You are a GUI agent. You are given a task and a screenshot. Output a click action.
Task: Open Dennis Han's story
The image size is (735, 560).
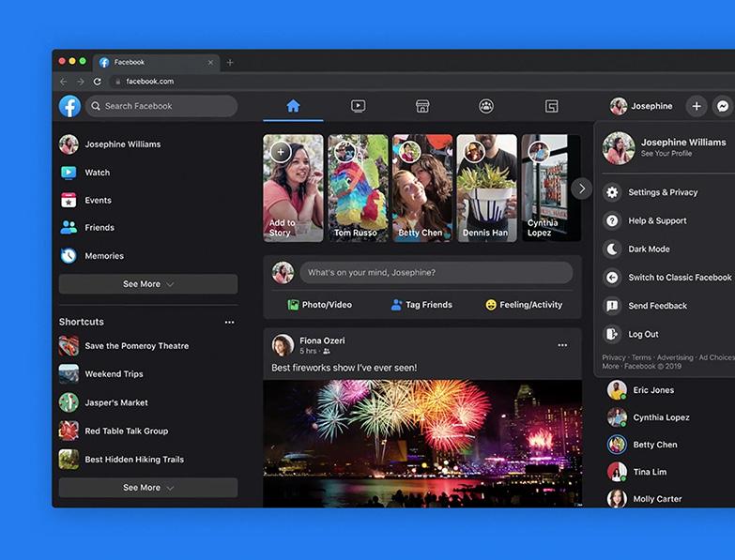pos(487,189)
